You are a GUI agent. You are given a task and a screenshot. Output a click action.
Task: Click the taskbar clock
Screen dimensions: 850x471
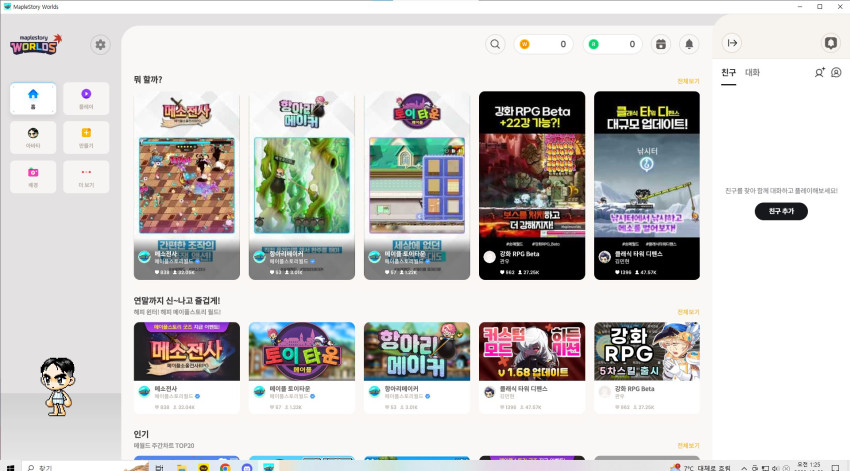[808, 467]
